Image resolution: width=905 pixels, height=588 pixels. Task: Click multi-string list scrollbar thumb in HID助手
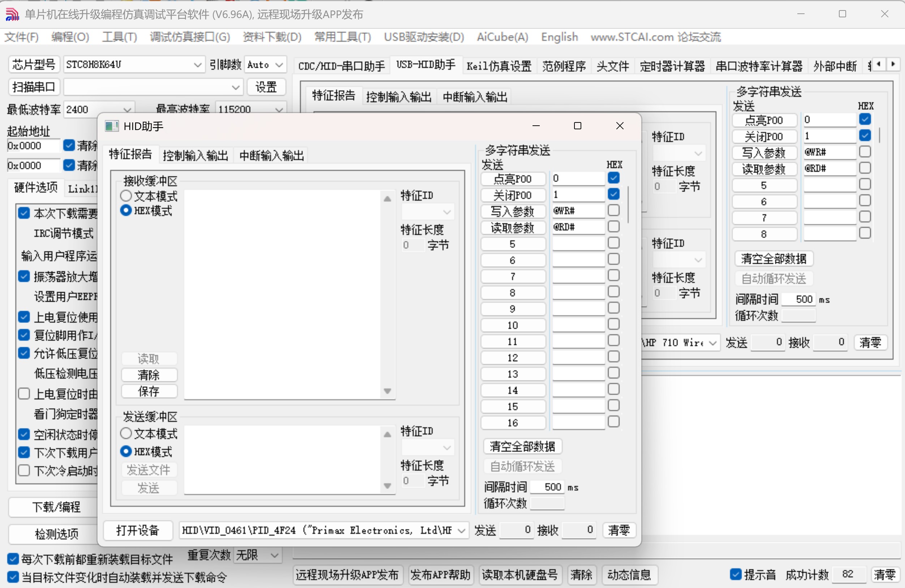(628, 204)
